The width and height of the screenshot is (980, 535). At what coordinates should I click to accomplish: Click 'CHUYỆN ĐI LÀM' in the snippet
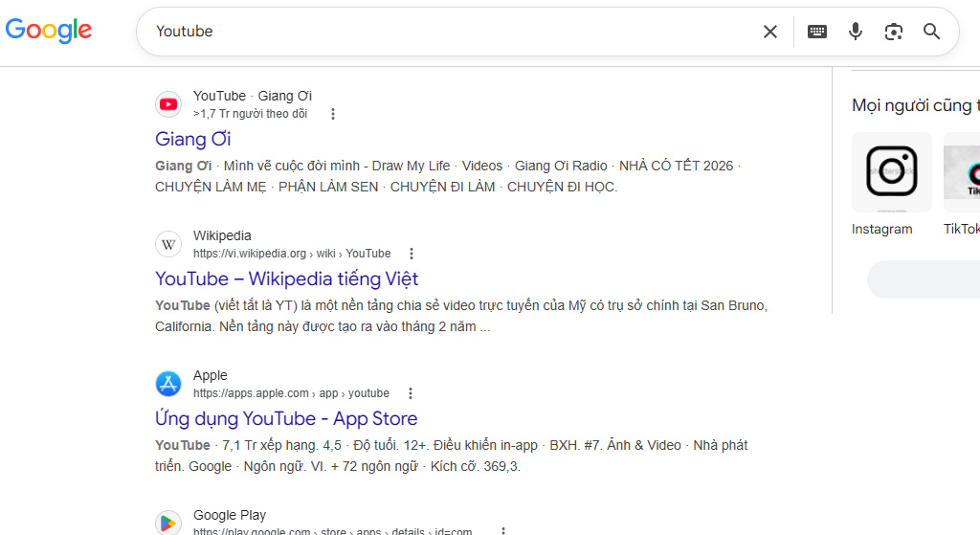[x=442, y=187]
